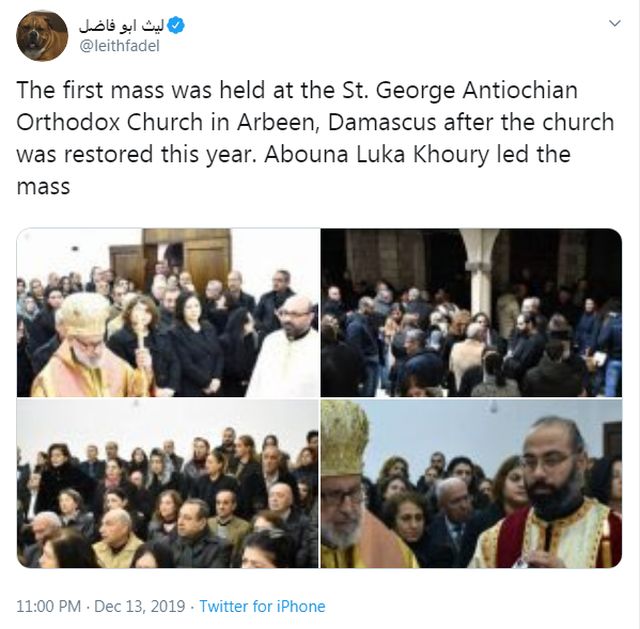Open the Arabic display name ليث ابو فاضل
This screenshot has height=629, width=640.
pyautogui.click(x=122, y=26)
